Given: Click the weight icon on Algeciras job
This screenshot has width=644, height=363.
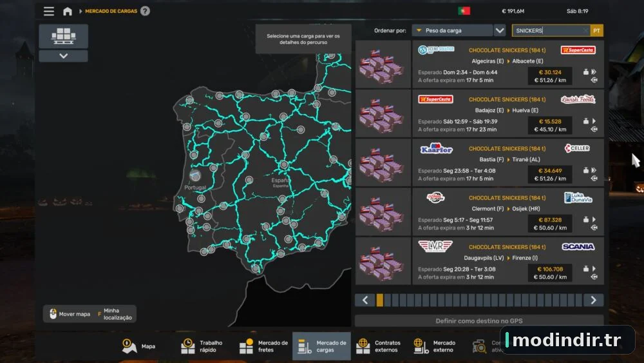Looking at the screenshot, I should pyautogui.click(x=585, y=72).
